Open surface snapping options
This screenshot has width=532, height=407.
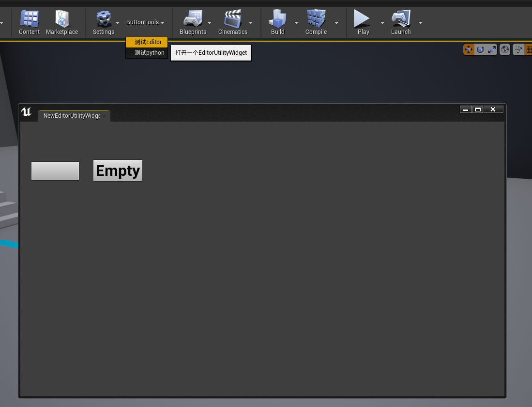click(518, 49)
